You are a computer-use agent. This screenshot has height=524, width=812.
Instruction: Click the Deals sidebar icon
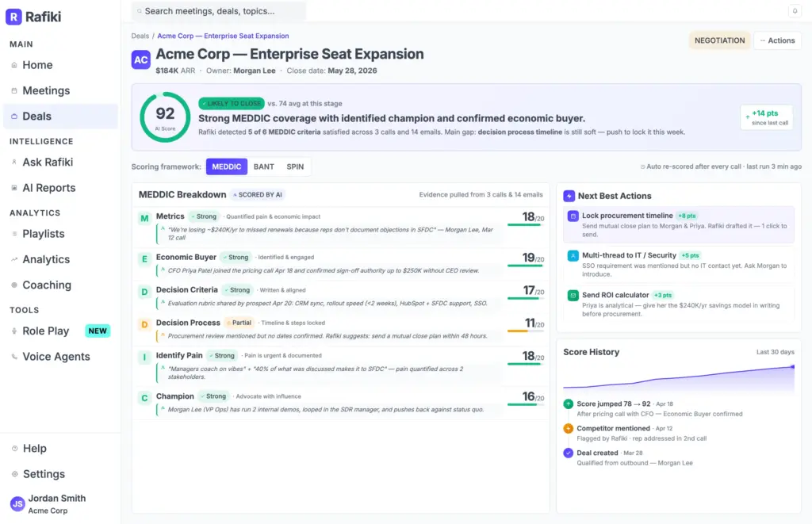(14, 117)
